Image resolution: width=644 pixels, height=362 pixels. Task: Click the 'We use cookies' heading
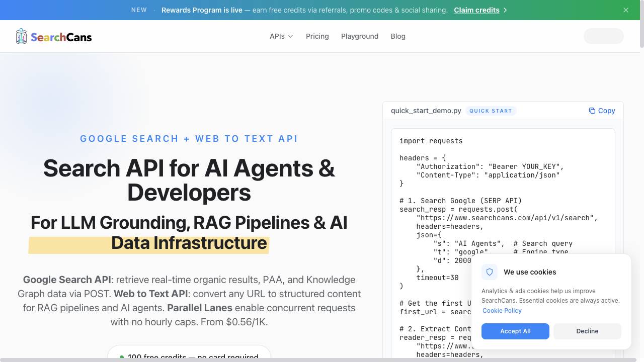[530, 272]
